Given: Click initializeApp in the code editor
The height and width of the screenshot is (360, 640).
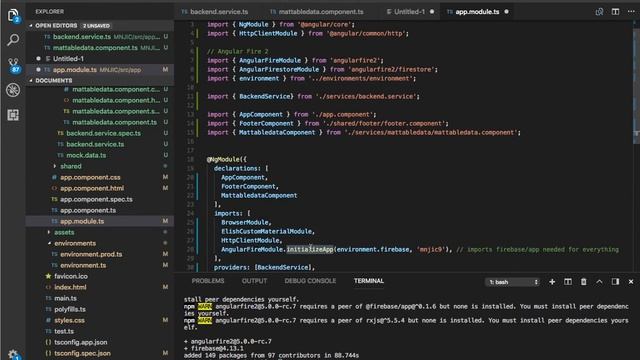Looking at the screenshot, I should [310, 249].
